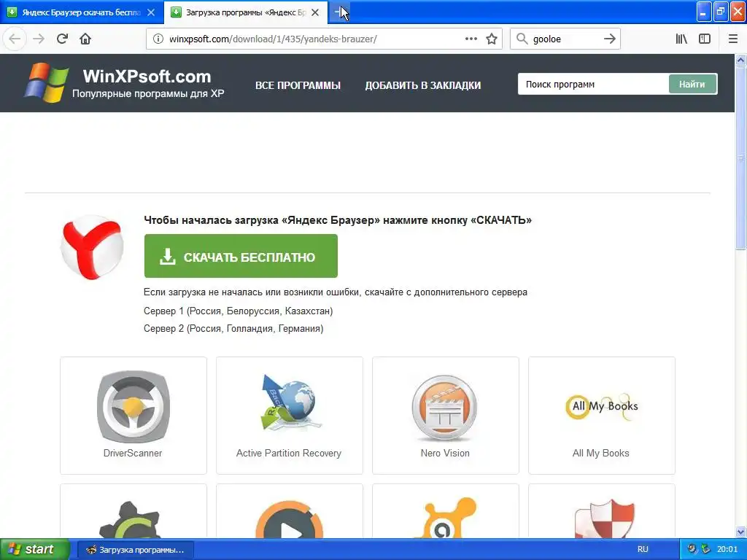This screenshot has width=747, height=560.
Task: Close the first Яндекс Браузер tab
Action: [151, 12]
